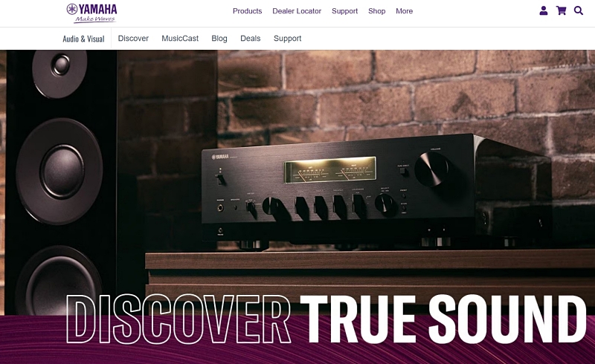Image resolution: width=595 pixels, height=364 pixels.
Task: Open the Deals tab
Action: (x=251, y=39)
